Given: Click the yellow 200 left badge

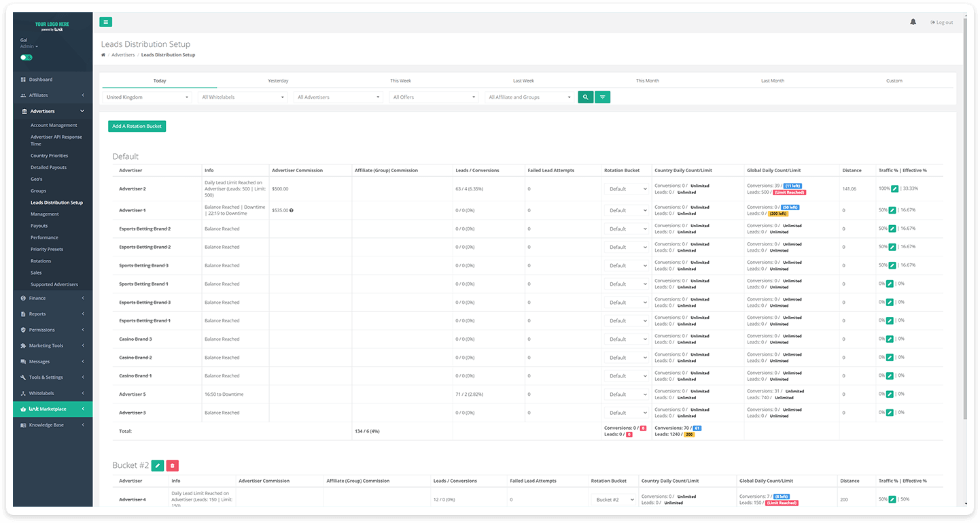Looking at the screenshot, I should 777,214.
